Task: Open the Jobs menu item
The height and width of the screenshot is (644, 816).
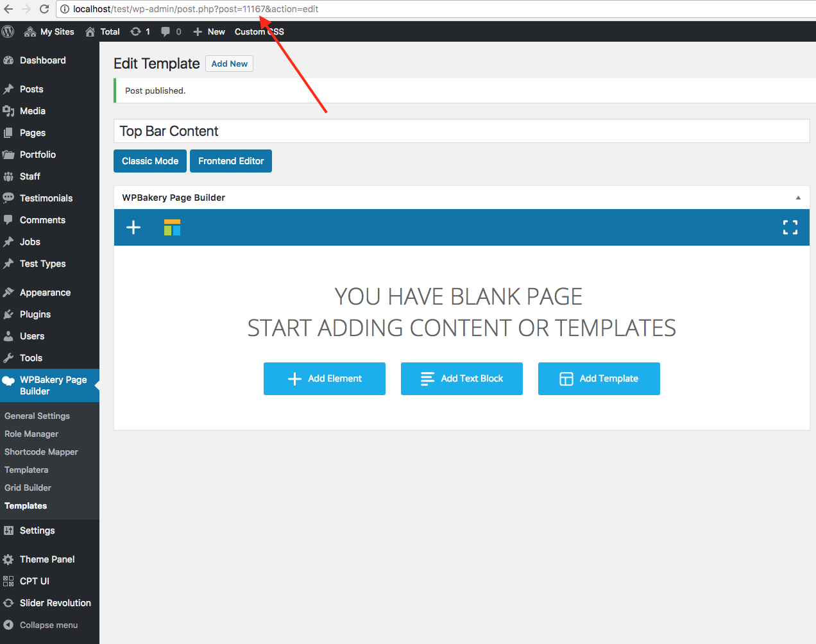Action: tap(49, 242)
